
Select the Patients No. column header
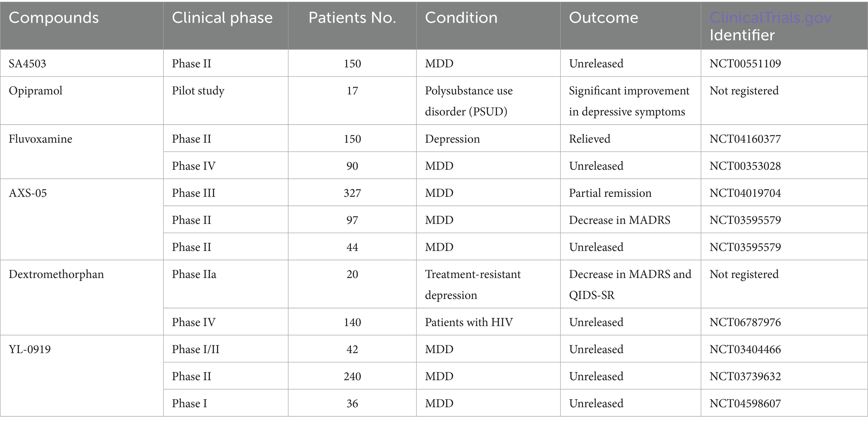[352, 18]
